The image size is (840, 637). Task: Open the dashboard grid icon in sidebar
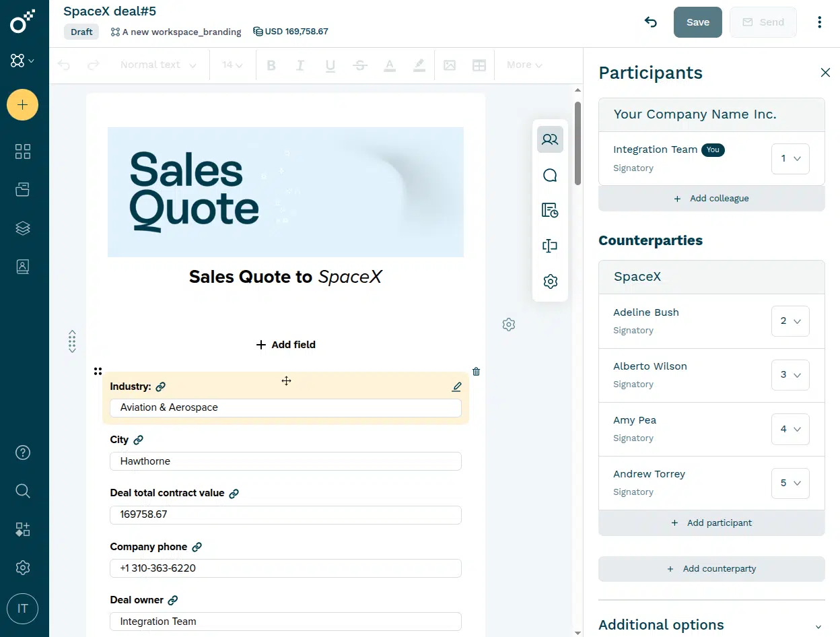[x=23, y=152]
